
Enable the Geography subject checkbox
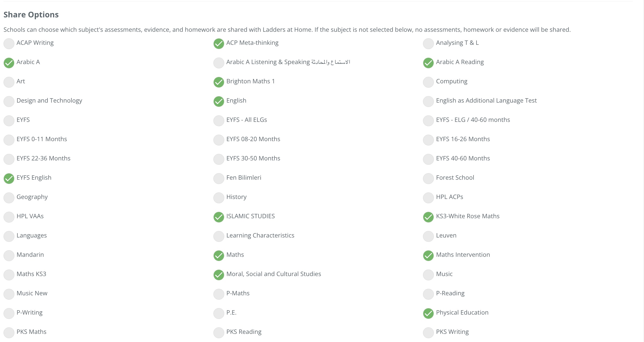tap(9, 198)
